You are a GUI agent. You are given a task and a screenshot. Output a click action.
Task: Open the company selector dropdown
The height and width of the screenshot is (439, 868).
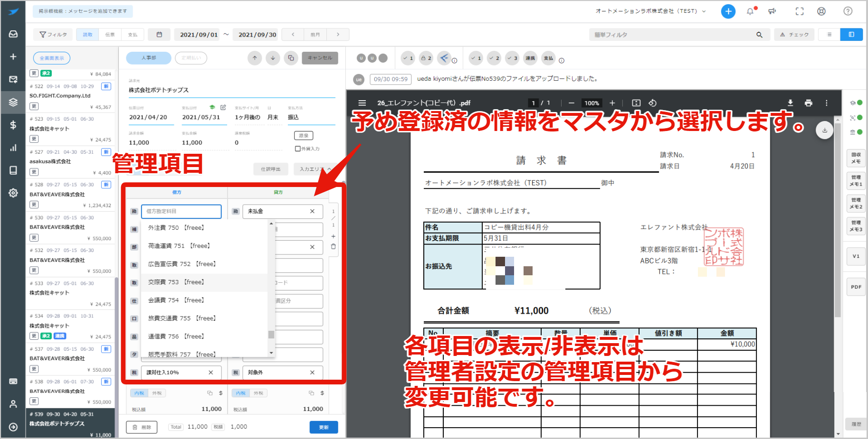coord(650,11)
